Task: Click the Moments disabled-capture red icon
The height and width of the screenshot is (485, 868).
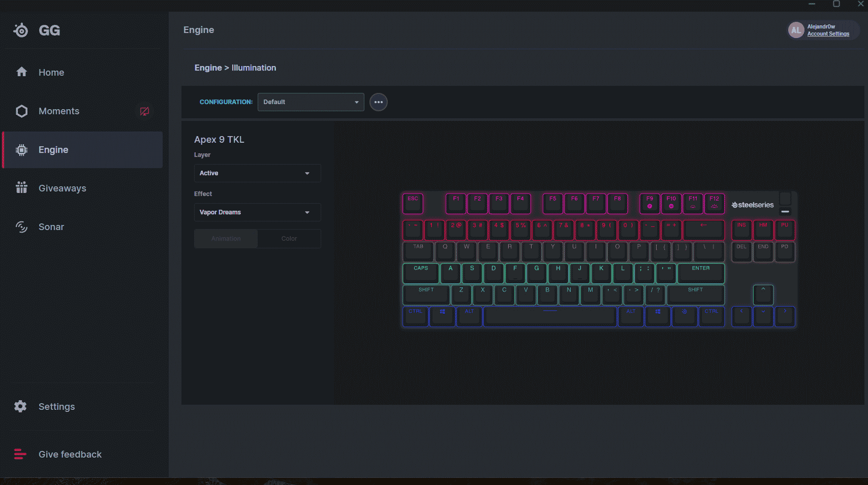Action: 144,111
